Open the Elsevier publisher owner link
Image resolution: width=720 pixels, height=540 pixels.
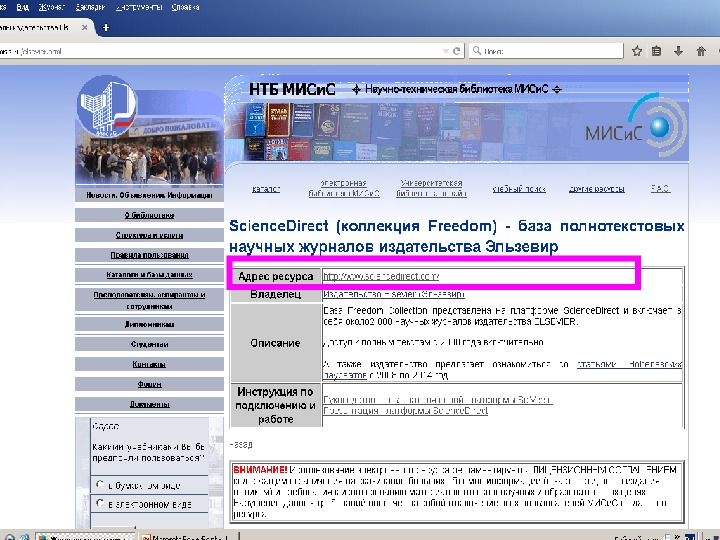(394, 294)
